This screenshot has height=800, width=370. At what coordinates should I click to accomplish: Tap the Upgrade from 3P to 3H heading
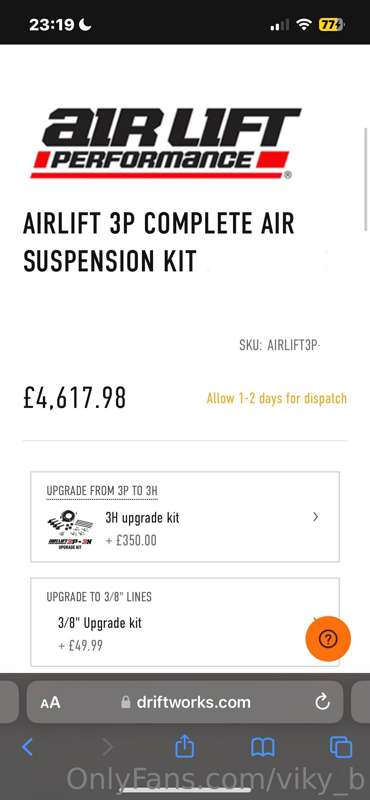click(102, 491)
